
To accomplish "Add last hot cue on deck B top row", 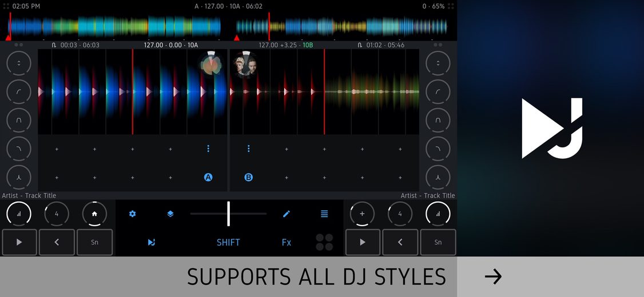I will point(400,149).
